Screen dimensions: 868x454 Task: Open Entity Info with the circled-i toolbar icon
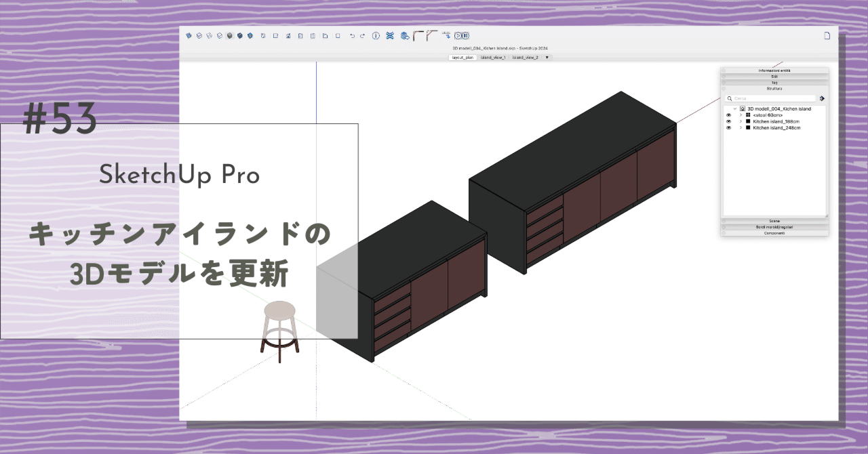tap(375, 35)
